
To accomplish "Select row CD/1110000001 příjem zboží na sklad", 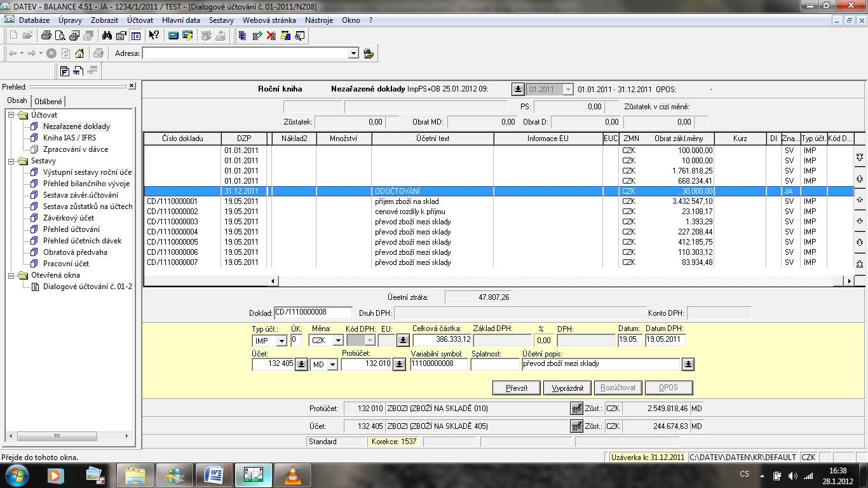I will 499,201.
